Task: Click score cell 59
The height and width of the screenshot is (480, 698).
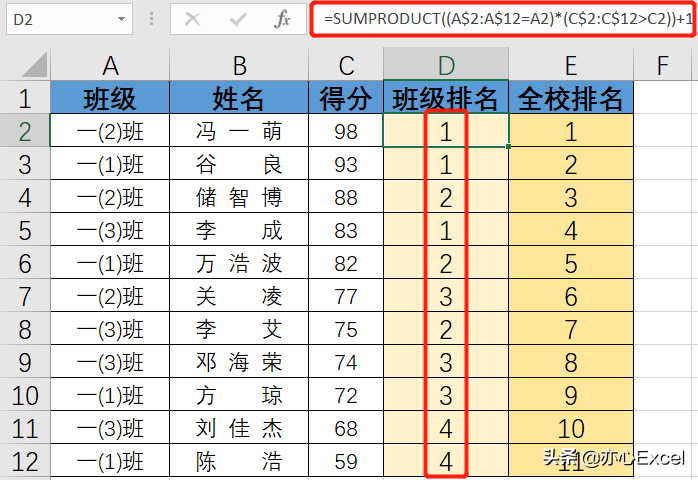Action: point(346,460)
